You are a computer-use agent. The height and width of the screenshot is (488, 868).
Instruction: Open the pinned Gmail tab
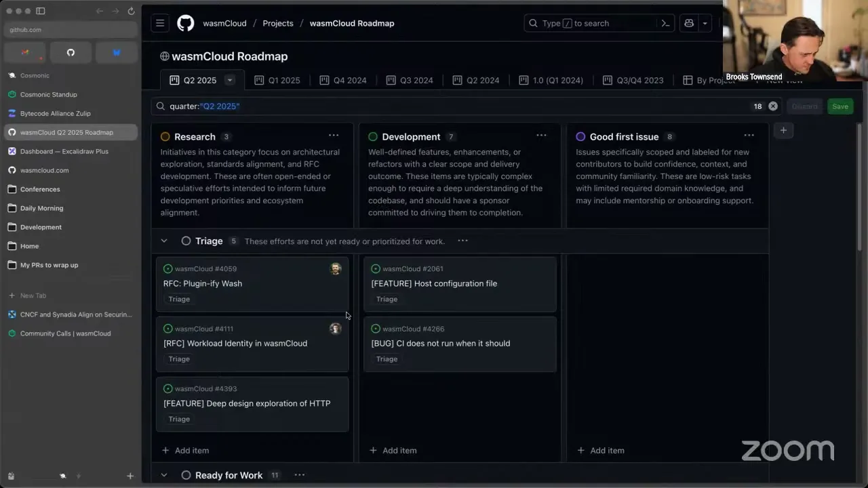[x=25, y=52]
